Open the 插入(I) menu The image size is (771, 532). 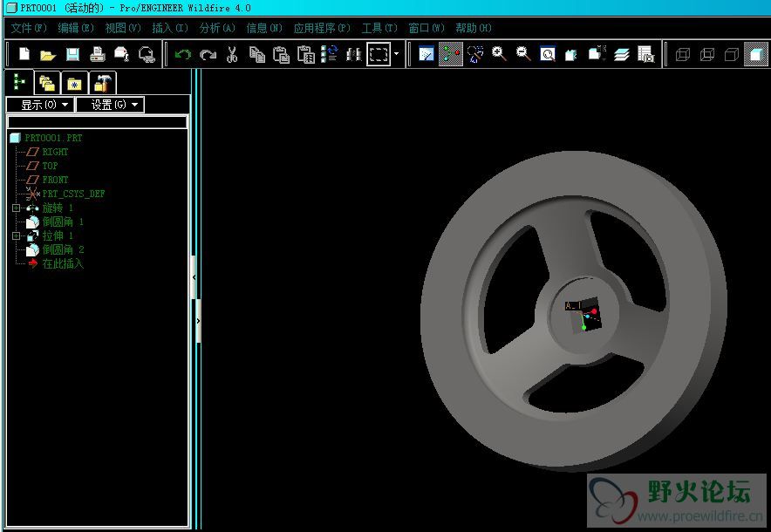point(170,28)
